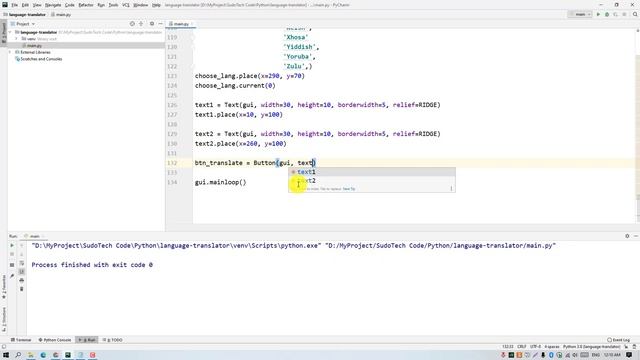Toggle soft-wrap in Run console
Screen dimensions: 640x360
[x=22, y=263]
